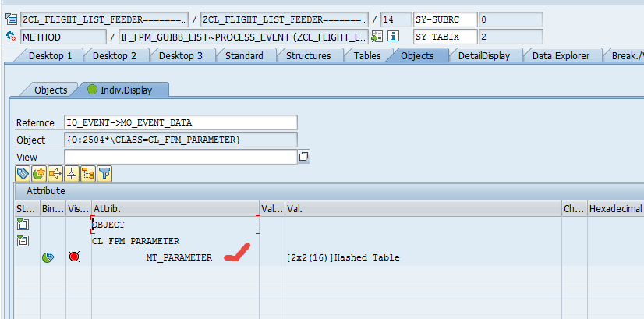The width and height of the screenshot is (644, 319).
Task: Click the Object field showing CL_FPM_PARAMETER class
Action: coord(181,140)
